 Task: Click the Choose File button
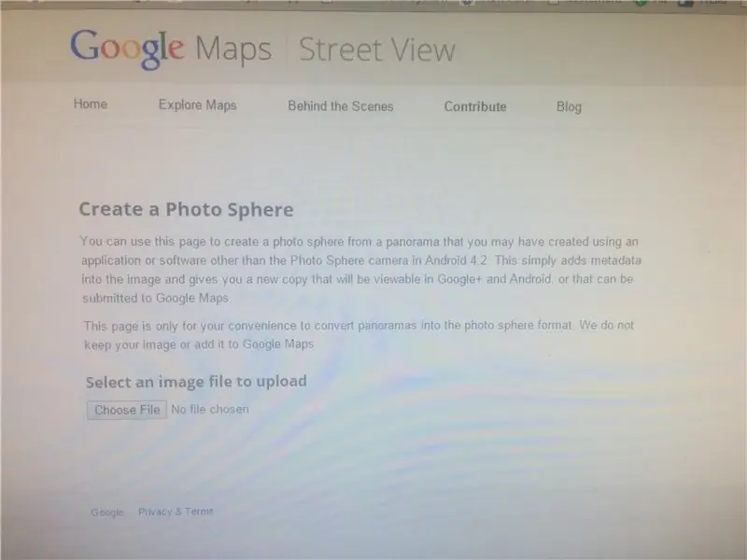pyautogui.click(x=127, y=410)
